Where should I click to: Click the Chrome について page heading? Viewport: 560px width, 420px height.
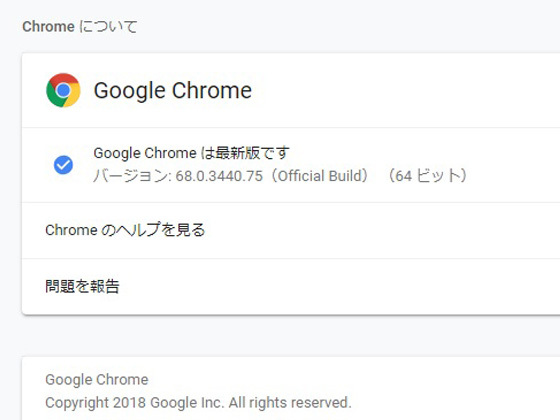80,27
